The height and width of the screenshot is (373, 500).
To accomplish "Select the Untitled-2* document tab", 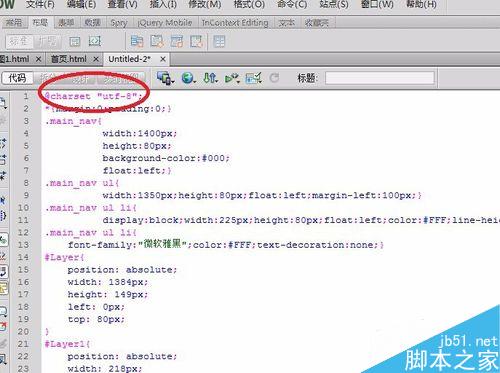I will point(129,59).
